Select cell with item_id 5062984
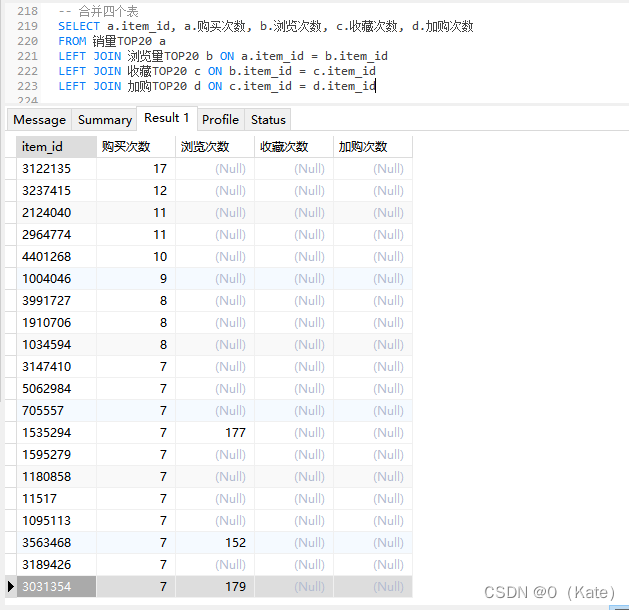Screen dimensions: 629x610 point(56,389)
